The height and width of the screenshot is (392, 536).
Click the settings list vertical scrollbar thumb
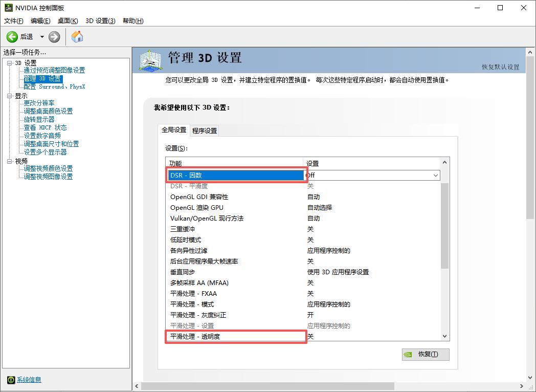(445, 226)
